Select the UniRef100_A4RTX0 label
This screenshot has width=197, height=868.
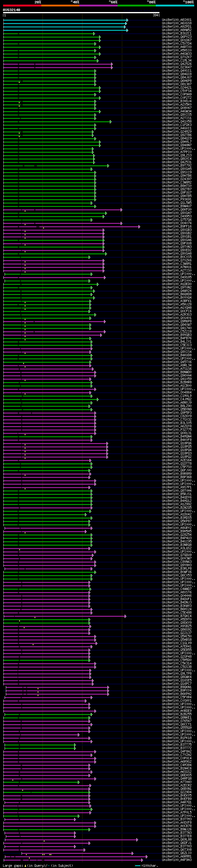(177, 47)
